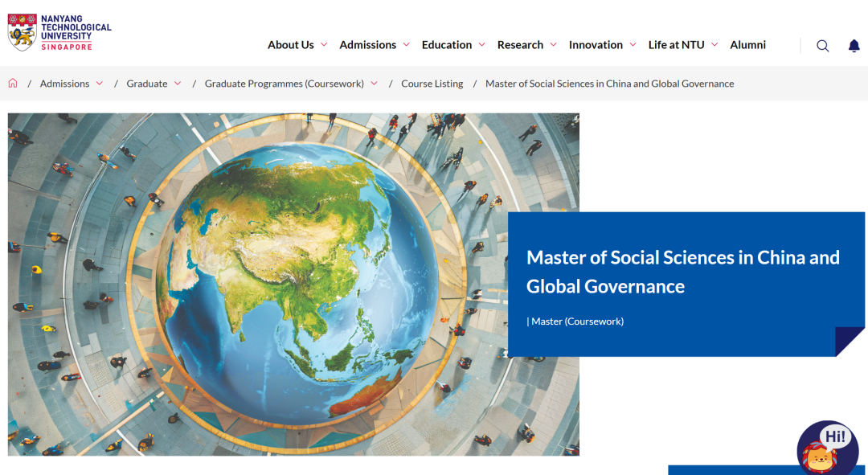Open the search magnifier icon
The image size is (868, 475).
tap(822, 46)
